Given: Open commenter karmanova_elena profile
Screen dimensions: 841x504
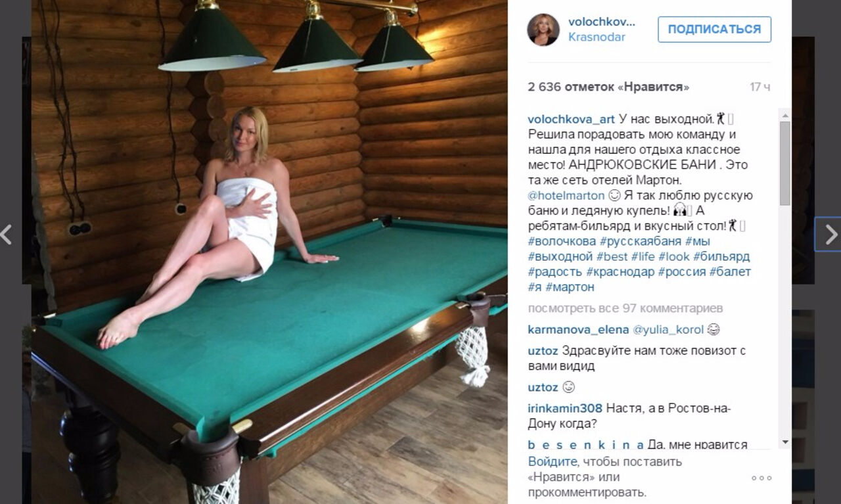Looking at the screenshot, I should 578,330.
